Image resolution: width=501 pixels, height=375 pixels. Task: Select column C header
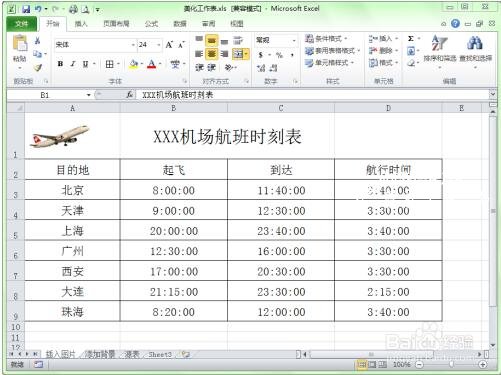[x=281, y=108]
